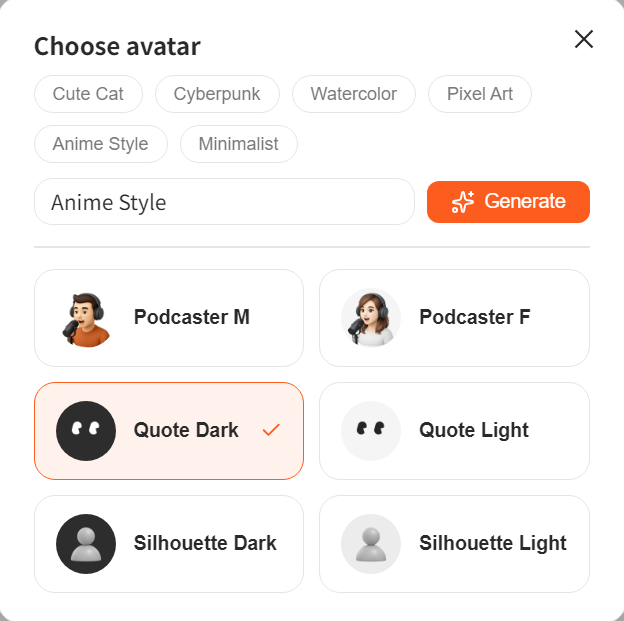Select the Silhouette Light avatar label

pyautogui.click(x=492, y=544)
